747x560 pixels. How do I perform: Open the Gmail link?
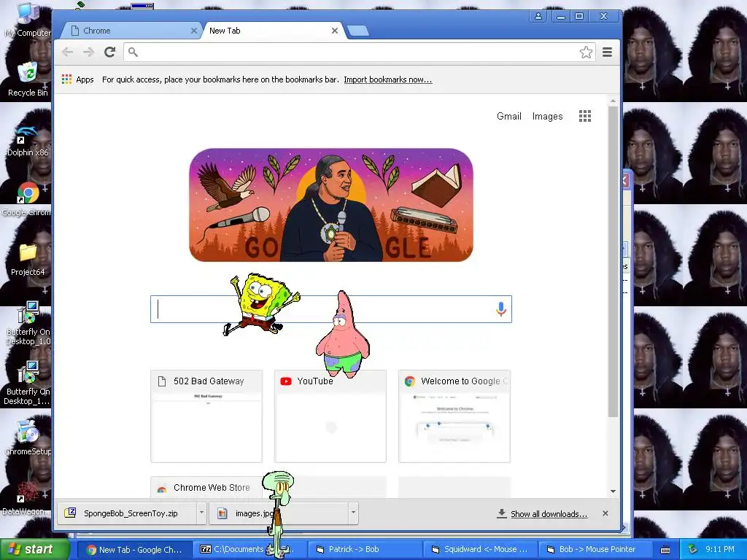[x=508, y=116]
